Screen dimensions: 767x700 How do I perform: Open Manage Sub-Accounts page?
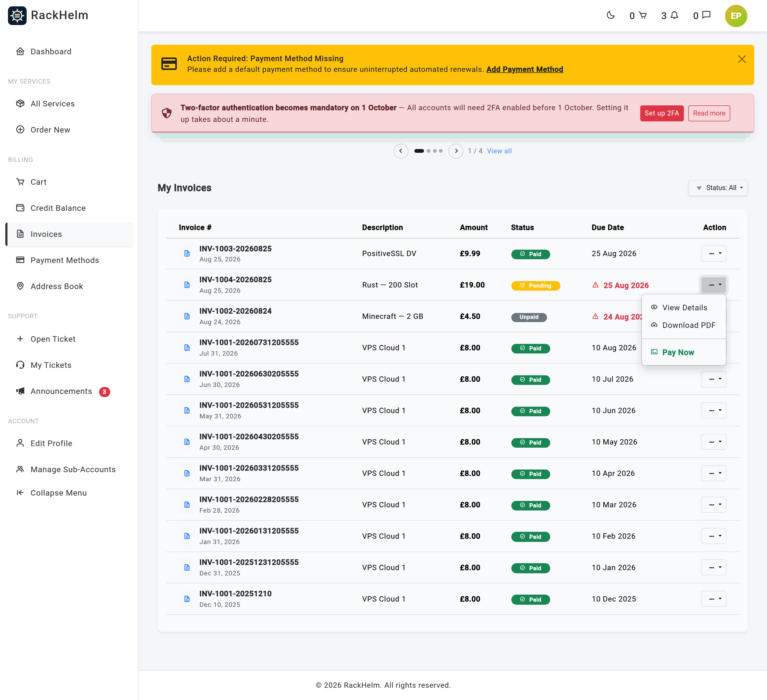pos(69,470)
